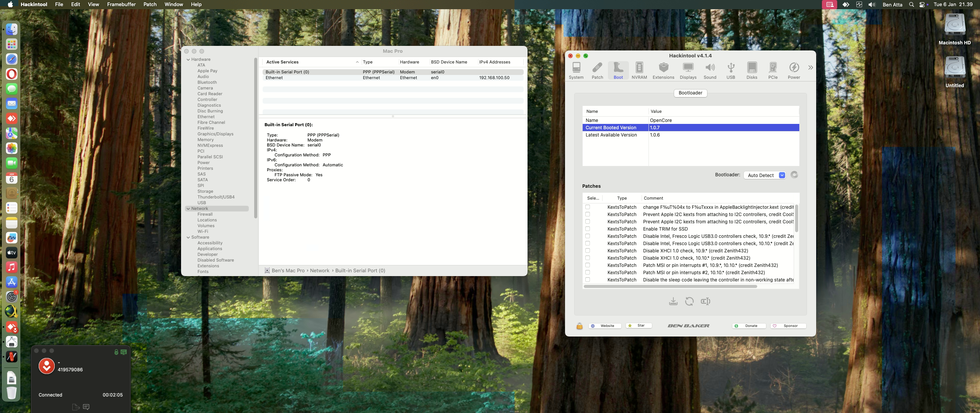Select Wi-Fi in the System Information sidebar
Image resolution: width=980 pixels, height=413 pixels.
click(203, 231)
